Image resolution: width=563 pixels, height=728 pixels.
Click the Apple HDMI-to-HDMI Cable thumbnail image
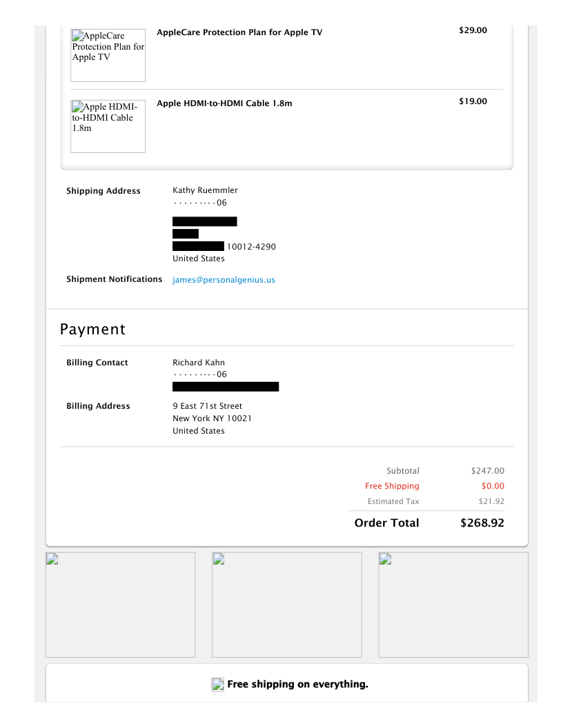pyautogui.click(x=108, y=126)
